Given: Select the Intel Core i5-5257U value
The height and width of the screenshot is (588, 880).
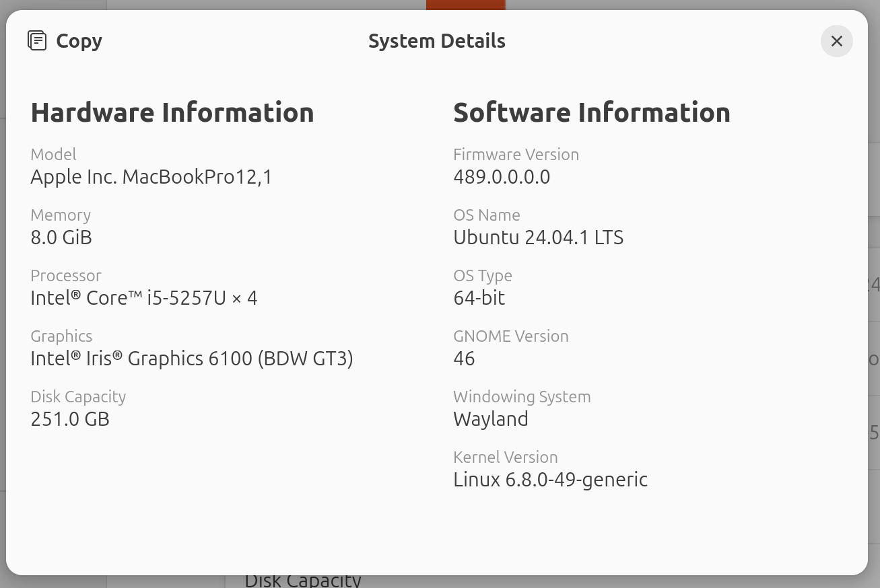Looking at the screenshot, I should point(144,298).
